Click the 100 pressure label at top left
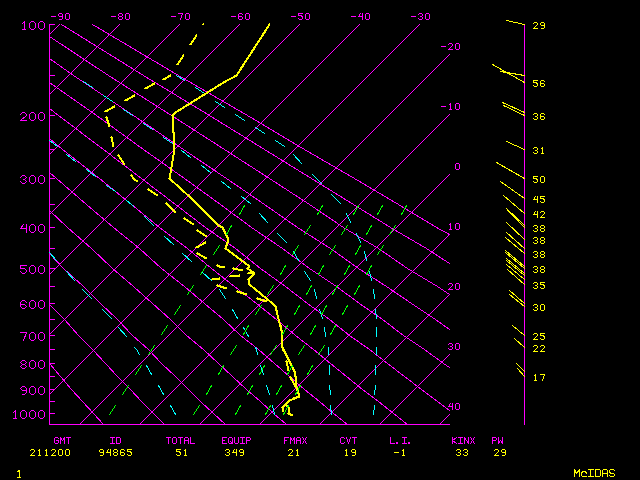The image size is (640, 480). click(31, 25)
